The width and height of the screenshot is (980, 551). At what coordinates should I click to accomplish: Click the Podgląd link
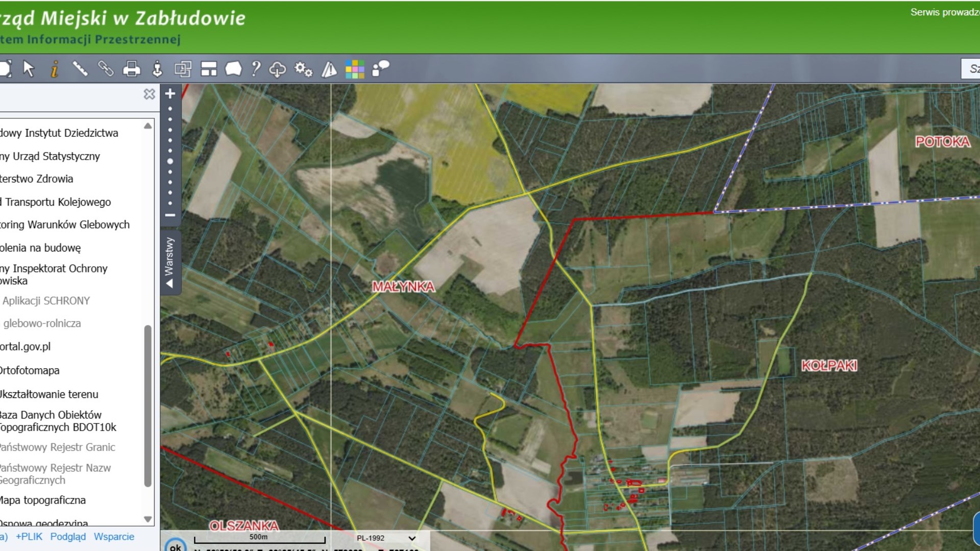(68, 537)
